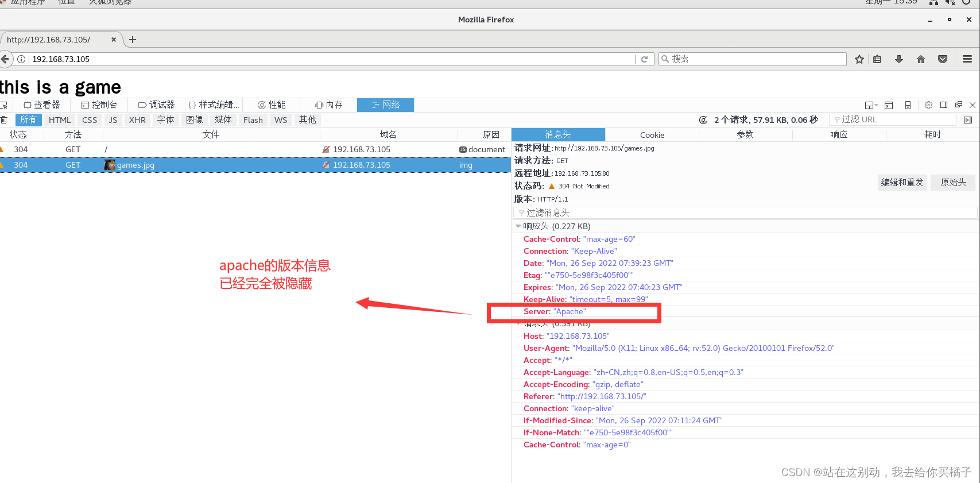Open the devtools settings gear icon

point(928,105)
